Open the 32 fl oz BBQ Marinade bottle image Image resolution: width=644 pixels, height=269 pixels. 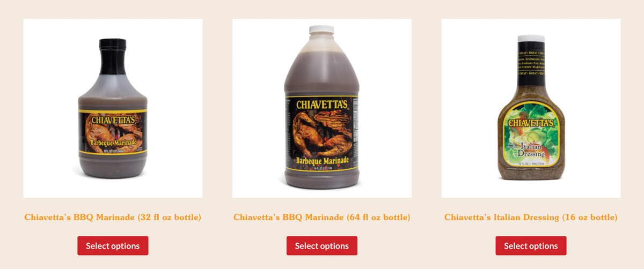(113, 108)
